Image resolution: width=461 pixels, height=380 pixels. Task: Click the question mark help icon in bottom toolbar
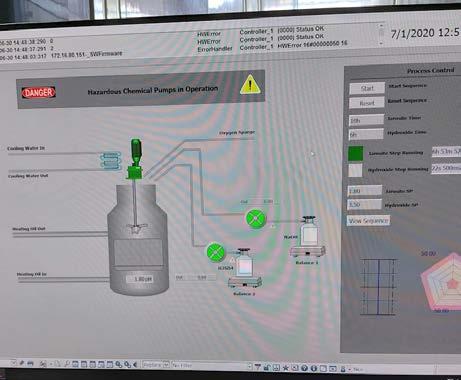point(304,368)
